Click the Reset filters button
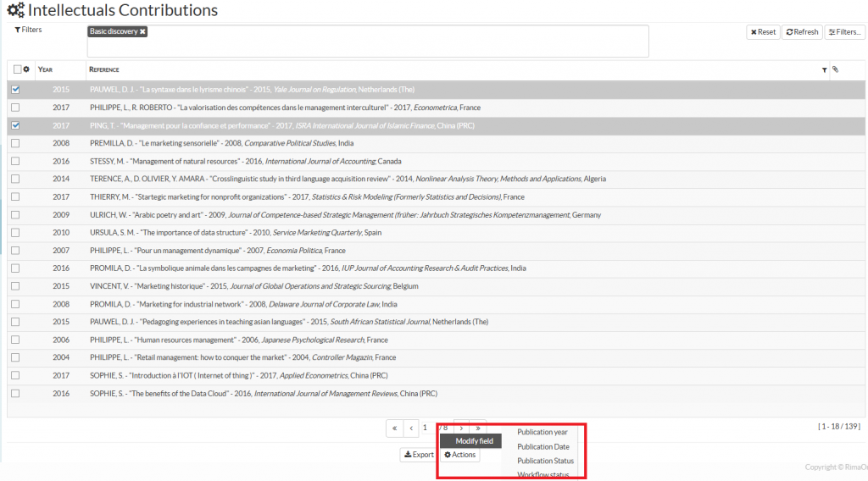This screenshot has height=481, width=868. [763, 32]
